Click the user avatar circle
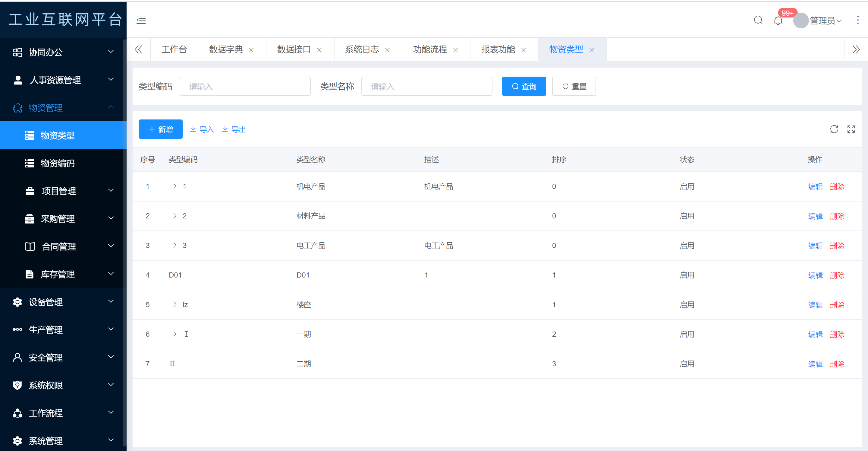 [x=801, y=21]
